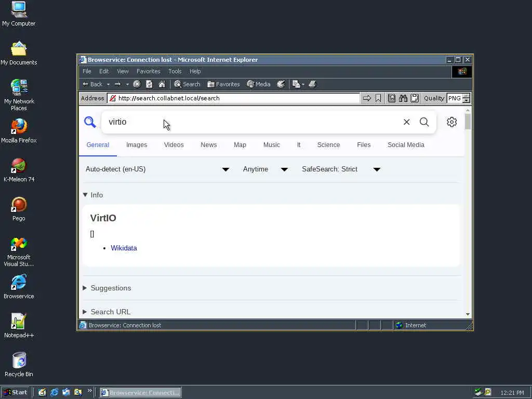Open the Start menu
Image resolution: width=532 pixels, height=399 pixels.
[x=16, y=392]
